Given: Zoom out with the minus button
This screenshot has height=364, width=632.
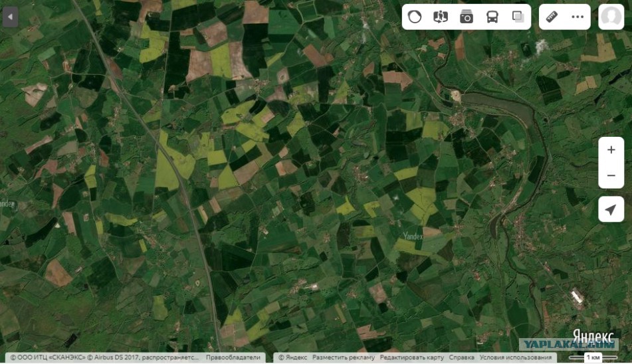Looking at the screenshot, I should click(x=611, y=175).
